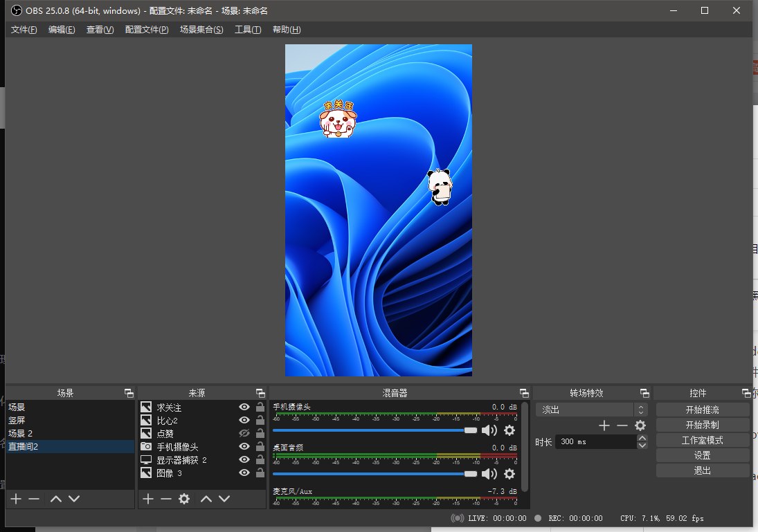Move scene down in scenes list
Viewport: 758px width, 532px height.
pos(74,499)
